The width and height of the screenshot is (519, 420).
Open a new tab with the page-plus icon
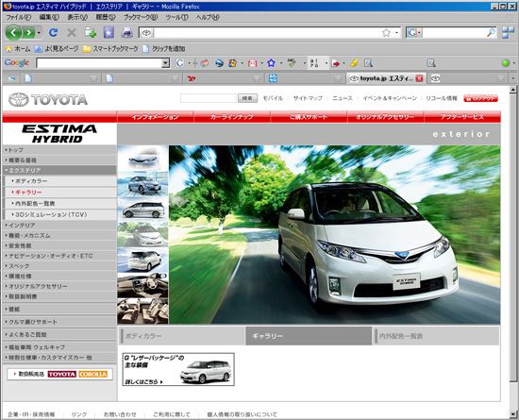(91, 32)
